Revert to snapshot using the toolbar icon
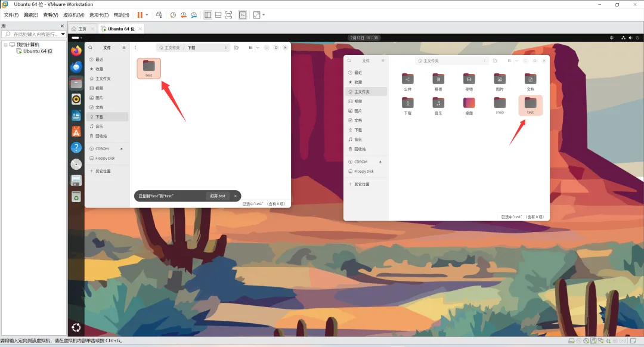This screenshot has width=644, height=347. (183, 15)
